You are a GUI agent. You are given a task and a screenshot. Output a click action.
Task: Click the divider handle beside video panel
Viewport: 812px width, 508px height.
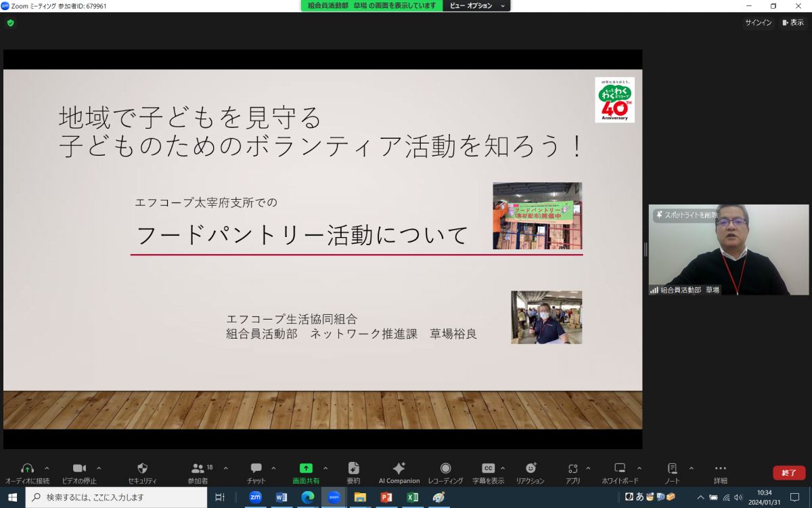point(646,249)
